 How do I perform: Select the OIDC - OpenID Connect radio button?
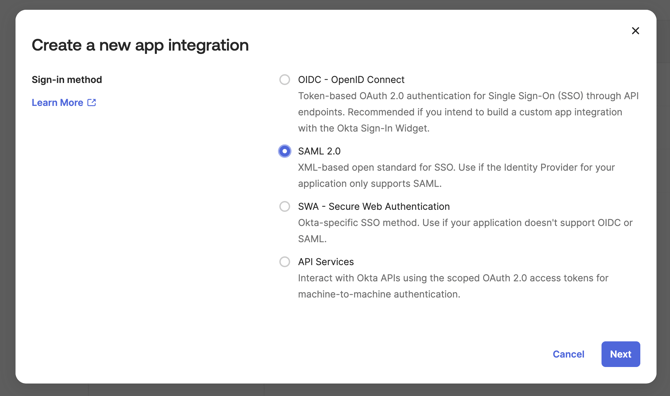[285, 80]
